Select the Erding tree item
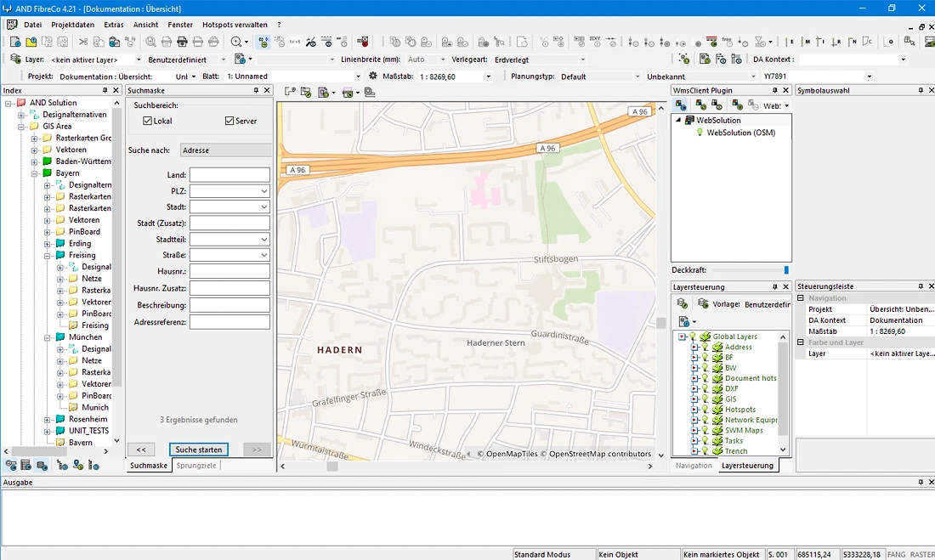 [x=80, y=243]
